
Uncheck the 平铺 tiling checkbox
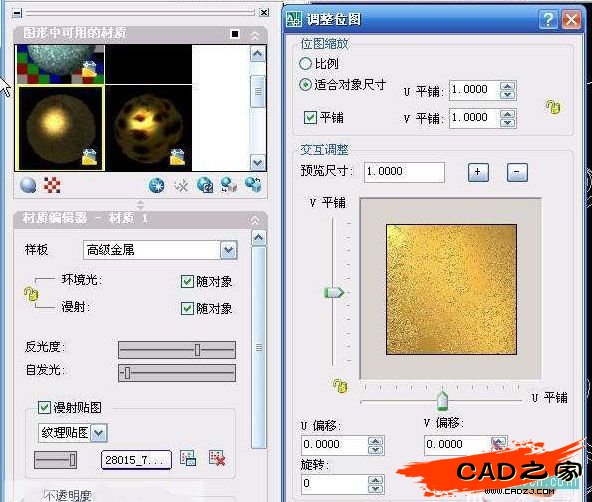pyautogui.click(x=310, y=117)
